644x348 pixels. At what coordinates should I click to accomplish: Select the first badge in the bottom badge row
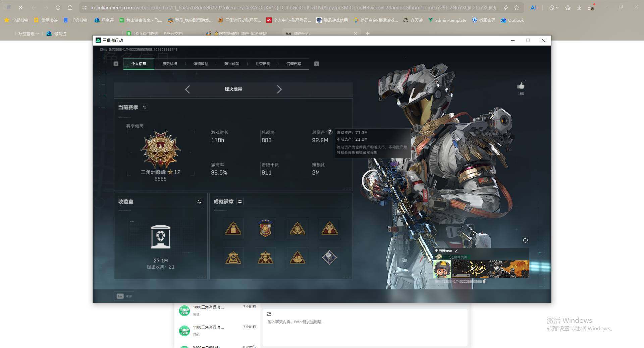coord(233,258)
